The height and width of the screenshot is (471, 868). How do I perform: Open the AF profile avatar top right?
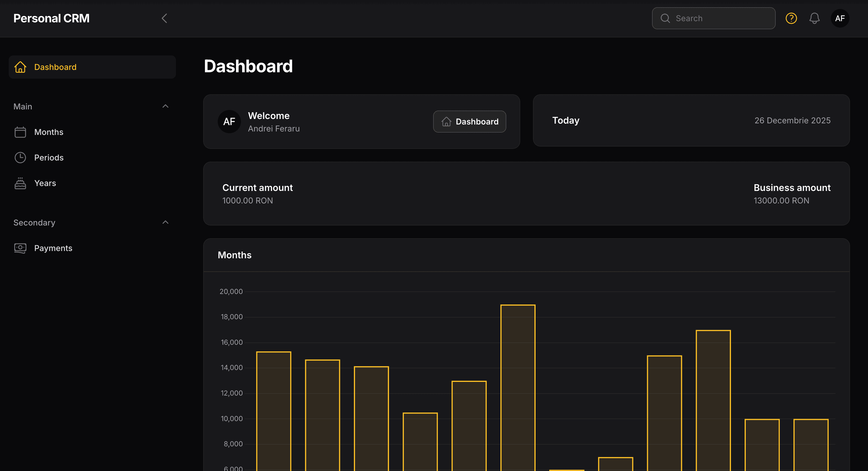840,18
